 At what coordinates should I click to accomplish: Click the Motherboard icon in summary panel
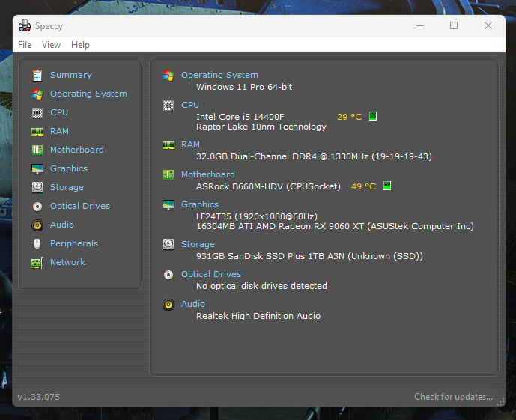point(169,174)
